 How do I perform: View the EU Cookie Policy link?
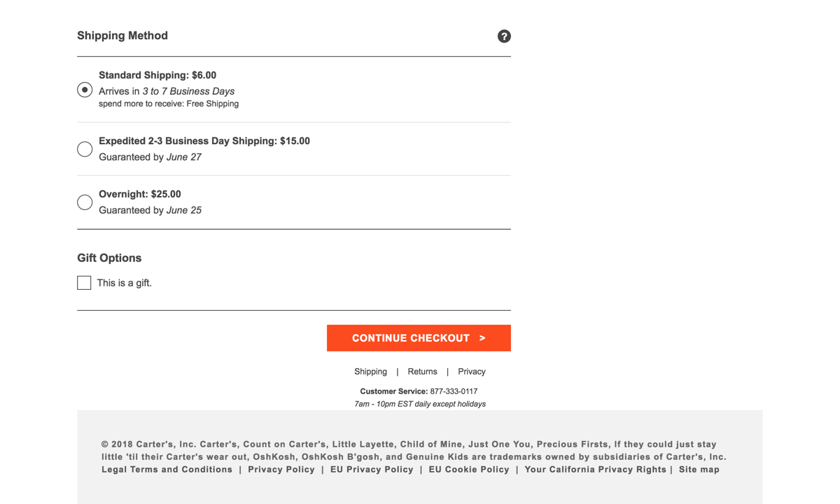[469, 470]
